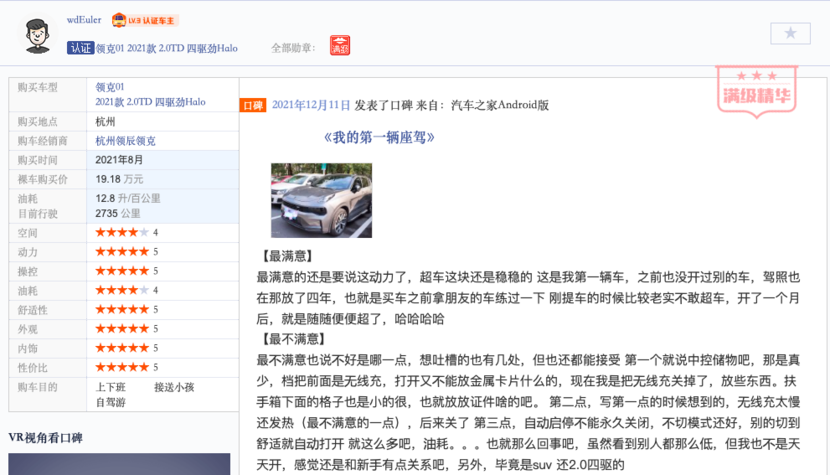Image resolution: width=830 pixels, height=475 pixels.
Task: Click the 全部勋章 label
Action: pos(293,48)
